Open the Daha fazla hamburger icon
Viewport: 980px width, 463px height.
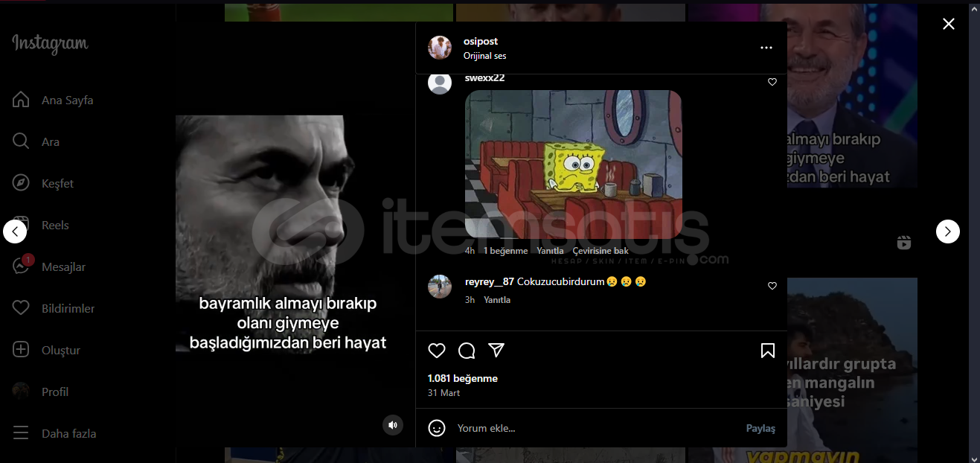[21, 433]
